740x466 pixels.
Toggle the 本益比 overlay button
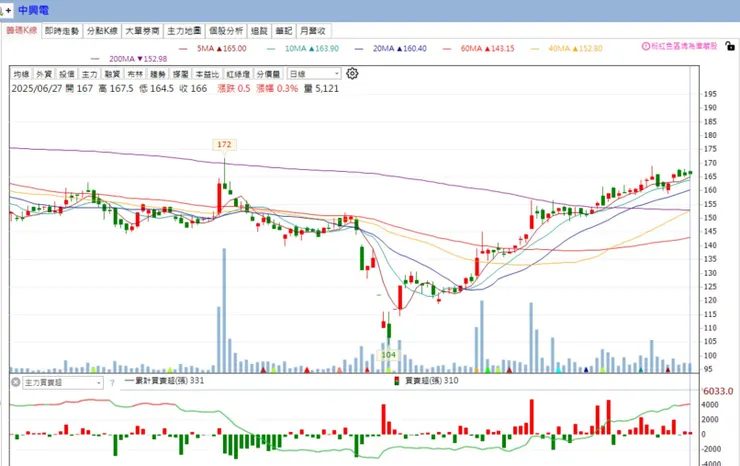[x=207, y=74]
